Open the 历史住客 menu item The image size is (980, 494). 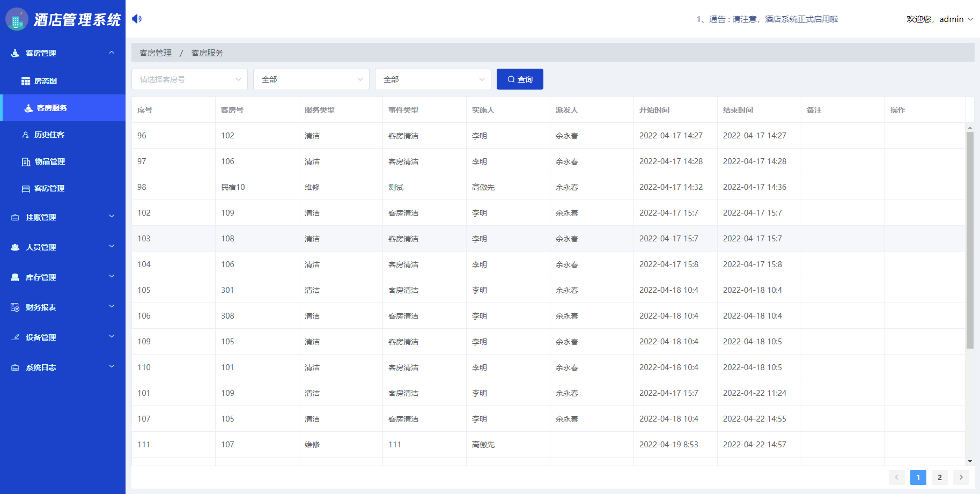[63, 135]
